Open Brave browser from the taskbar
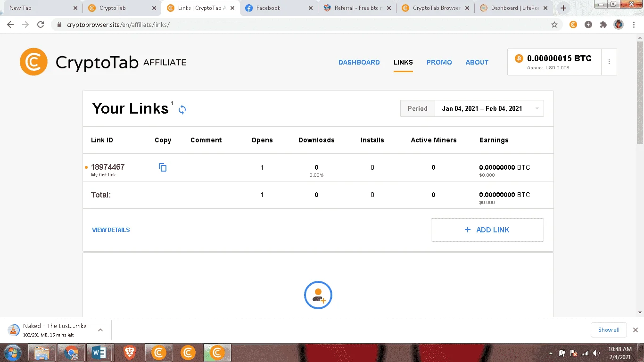The height and width of the screenshot is (362, 644). click(130, 353)
